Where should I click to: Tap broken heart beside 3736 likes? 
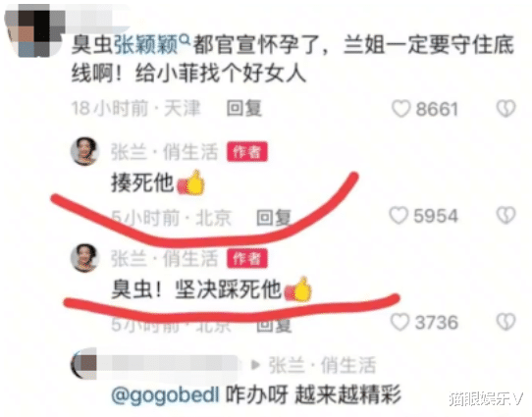coord(506,322)
